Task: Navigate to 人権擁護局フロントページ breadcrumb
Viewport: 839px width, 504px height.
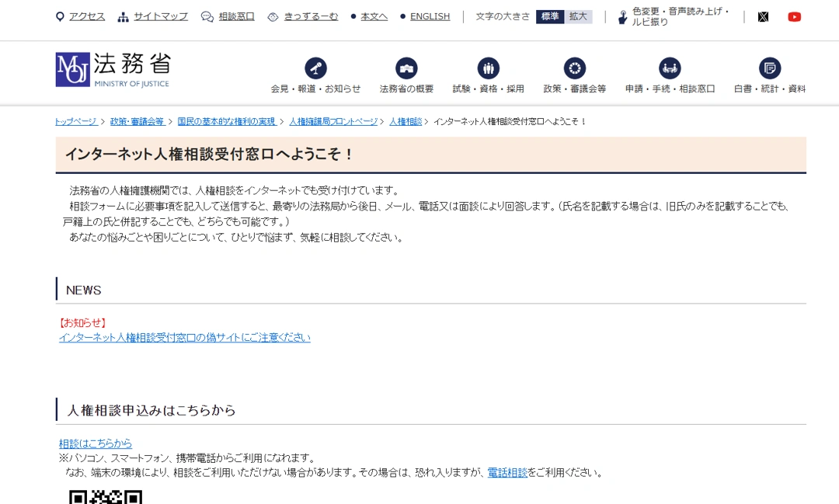Action: coord(333,122)
